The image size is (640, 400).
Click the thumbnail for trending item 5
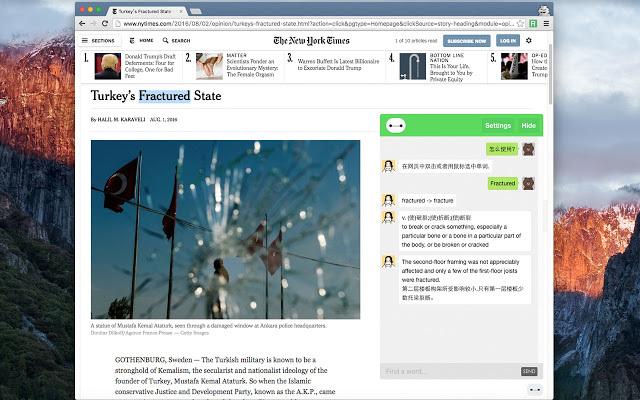(x=514, y=66)
